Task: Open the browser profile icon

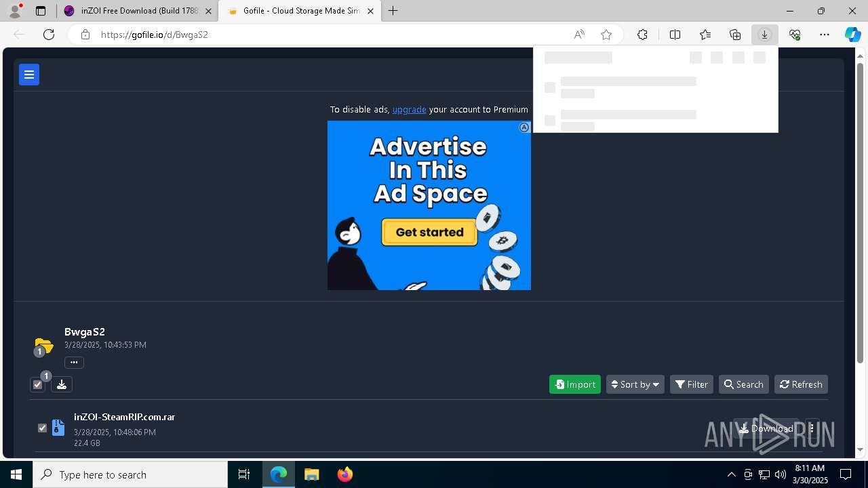Action: tap(15, 11)
